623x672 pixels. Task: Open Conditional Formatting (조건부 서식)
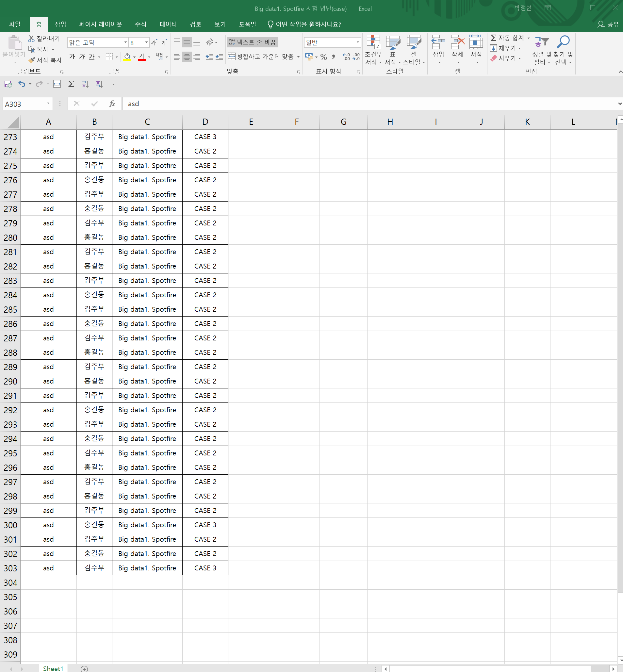pyautogui.click(x=373, y=50)
